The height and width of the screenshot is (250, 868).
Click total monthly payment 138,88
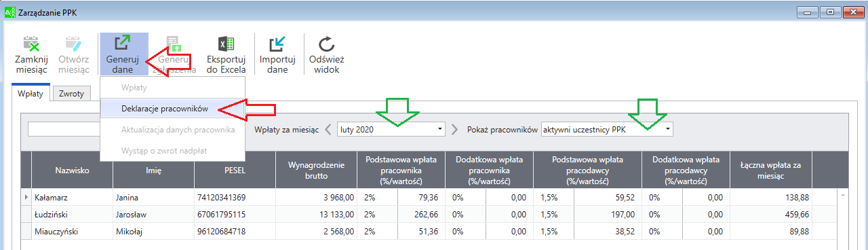click(771, 198)
